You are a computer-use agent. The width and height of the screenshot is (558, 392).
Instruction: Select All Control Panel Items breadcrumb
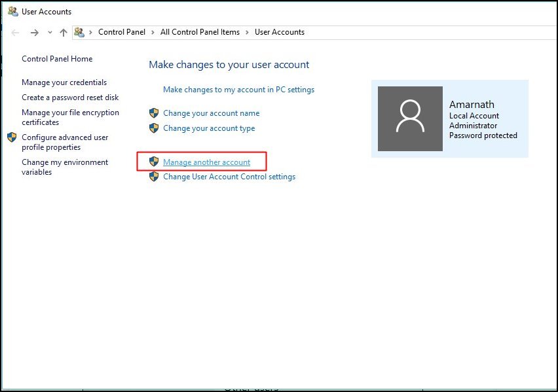click(x=200, y=32)
